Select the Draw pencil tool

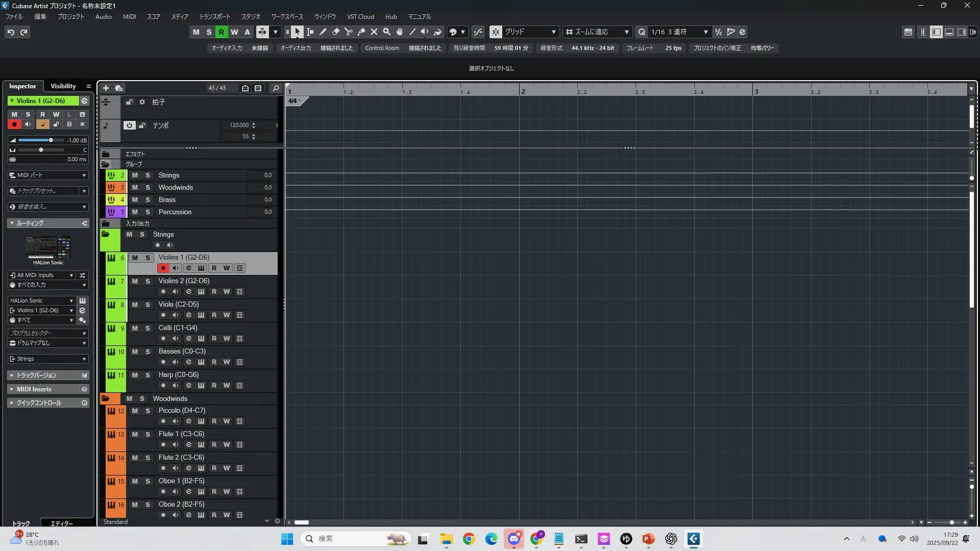(323, 32)
